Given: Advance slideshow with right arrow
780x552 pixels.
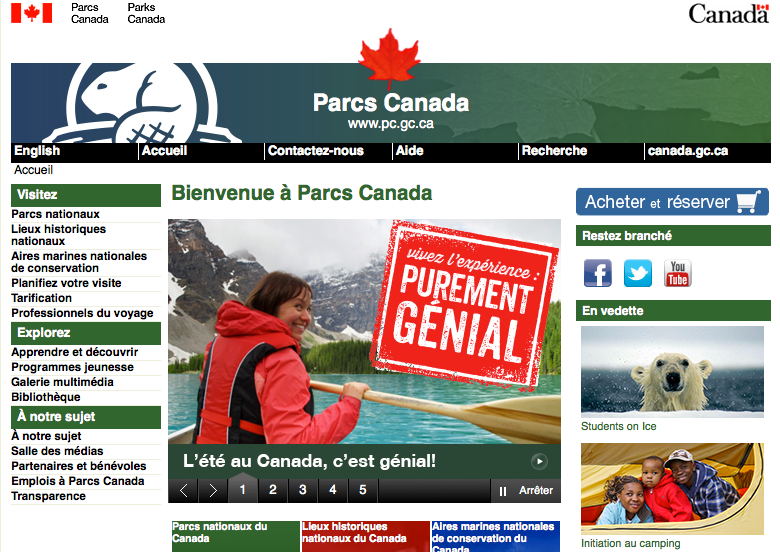Looking at the screenshot, I should 213,491.
